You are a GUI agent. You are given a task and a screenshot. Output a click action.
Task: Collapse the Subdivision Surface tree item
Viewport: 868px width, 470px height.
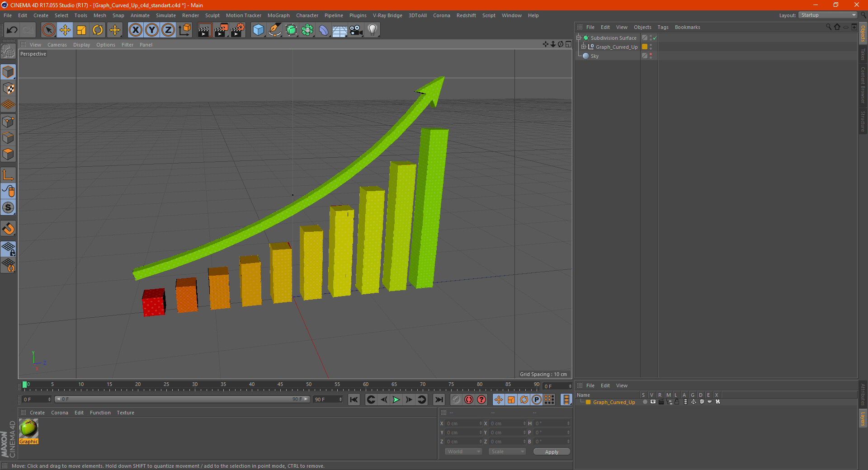click(x=578, y=38)
